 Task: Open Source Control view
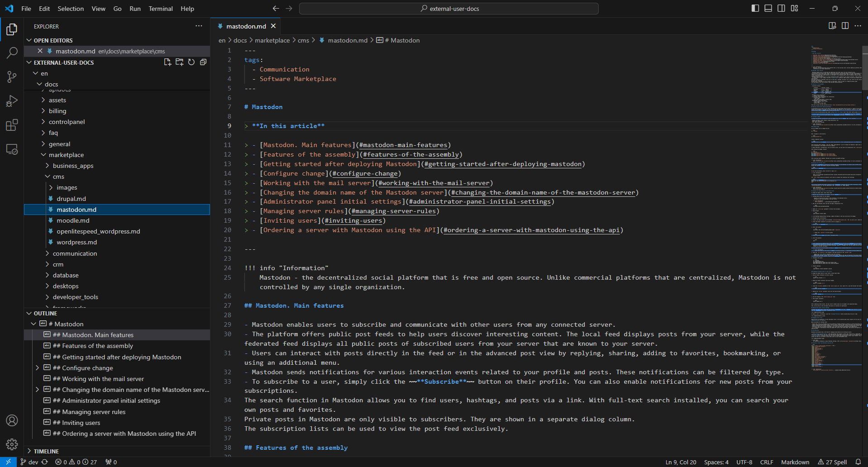[12, 77]
